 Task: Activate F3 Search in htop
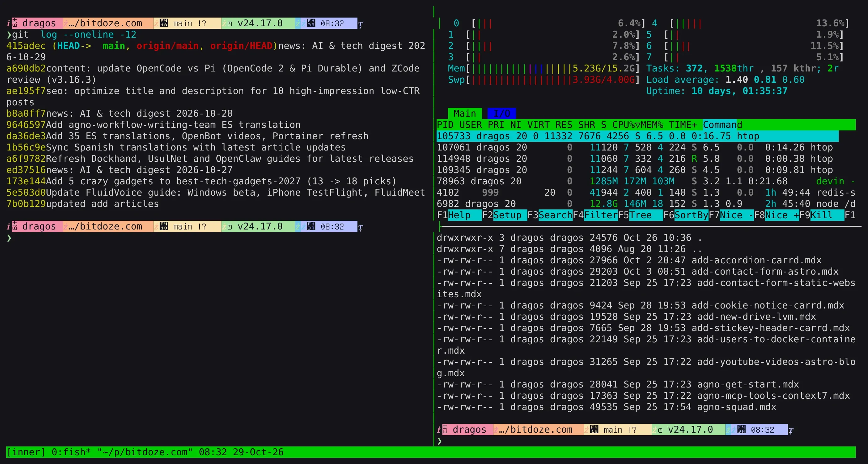[550, 215]
